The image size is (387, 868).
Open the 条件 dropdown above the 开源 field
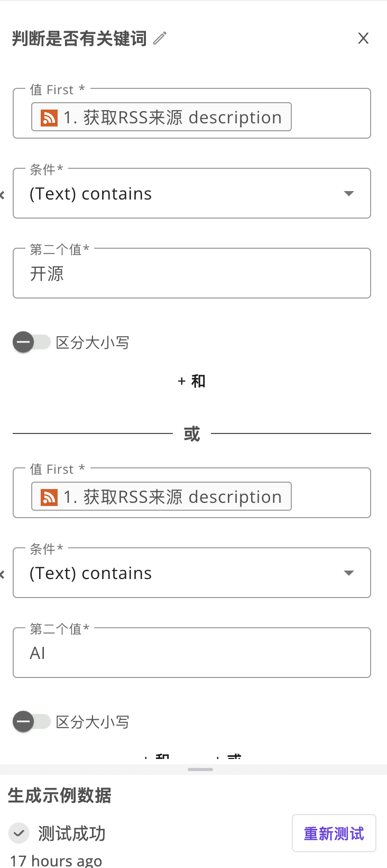click(191, 194)
